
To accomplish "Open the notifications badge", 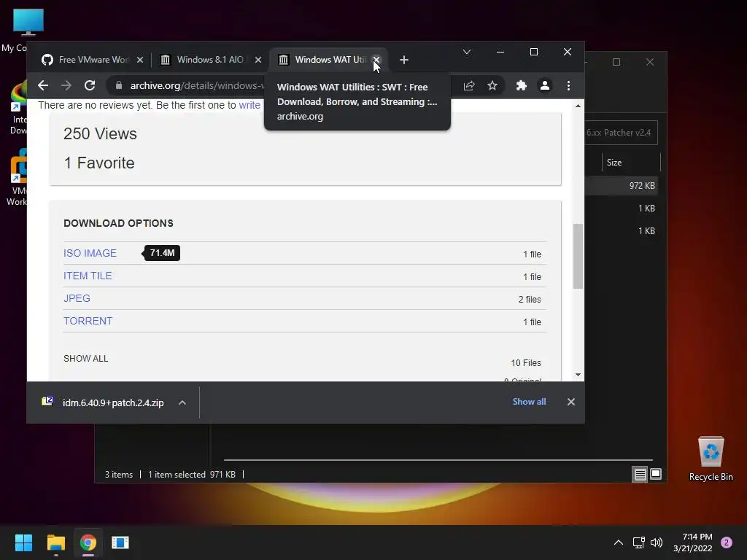I will [x=727, y=542].
